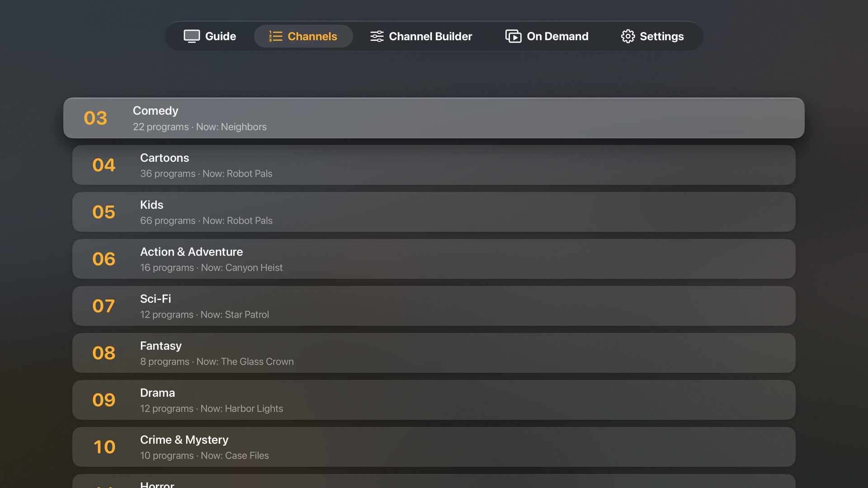The width and height of the screenshot is (868, 488).
Task: Click '12 programs · Now: Star Patrol' text
Action: [x=204, y=314]
